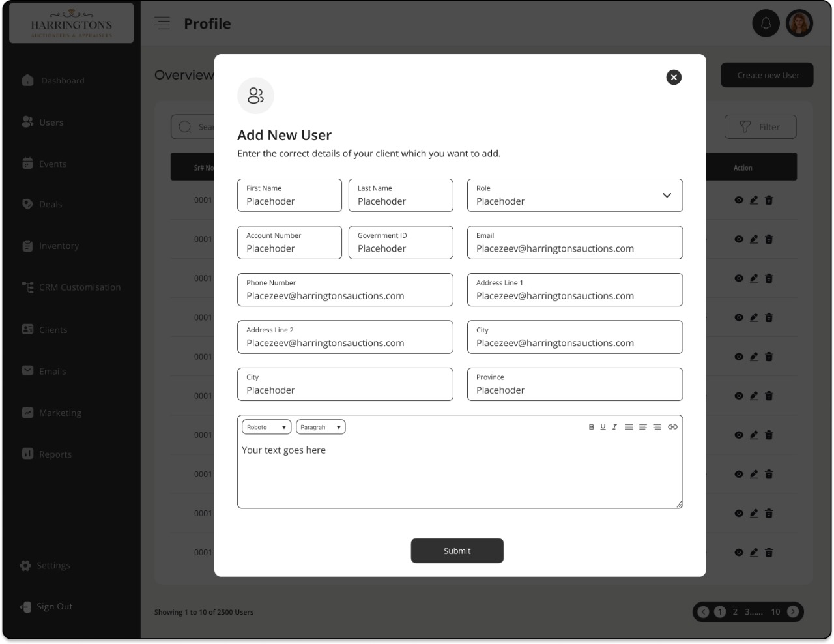Go to the next page in pagination

coord(793,611)
